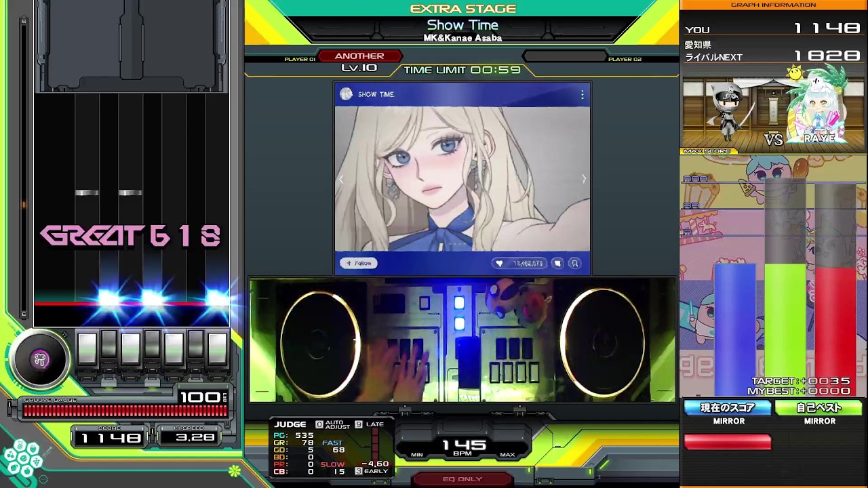Click the turntable scratch disc icon

pyautogui.click(x=39, y=360)
